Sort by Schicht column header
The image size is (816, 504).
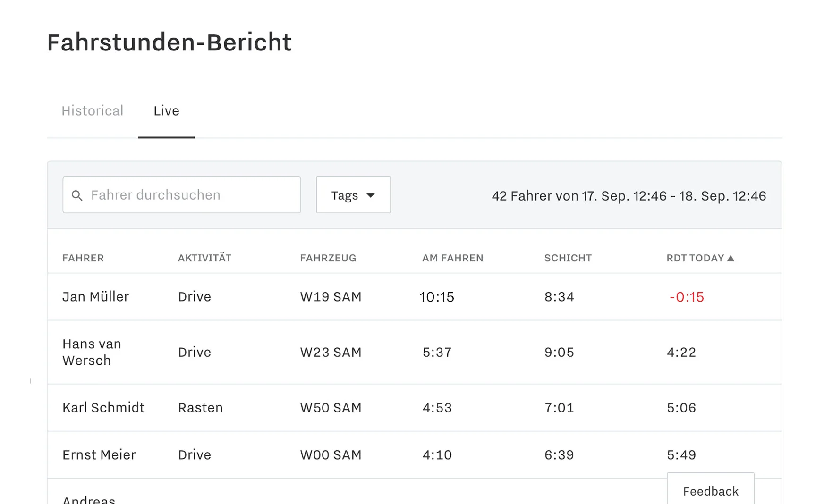click(568, 258)
